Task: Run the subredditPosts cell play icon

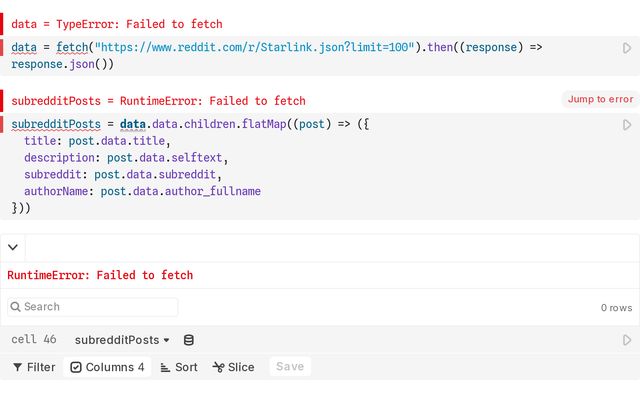Action: click(x=627, y=125)
